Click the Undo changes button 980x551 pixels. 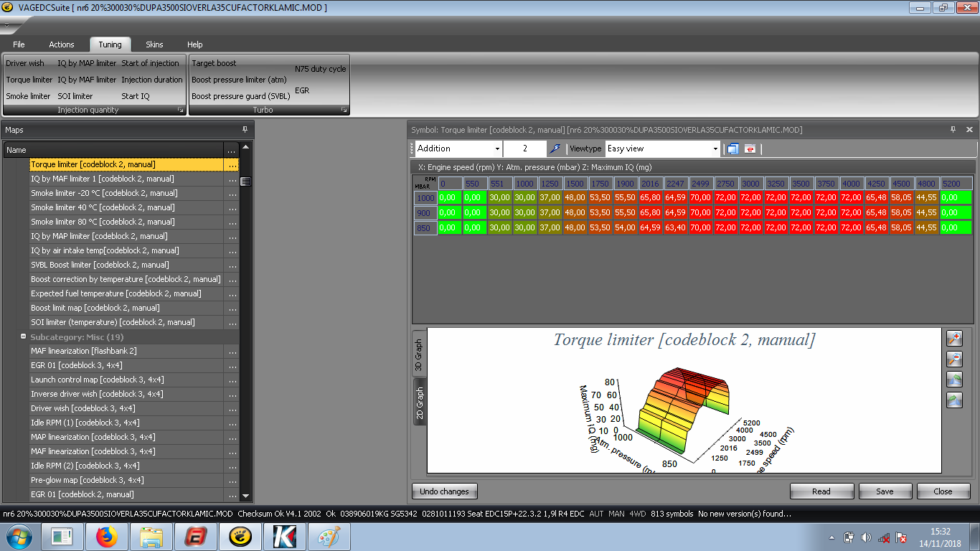445,491
